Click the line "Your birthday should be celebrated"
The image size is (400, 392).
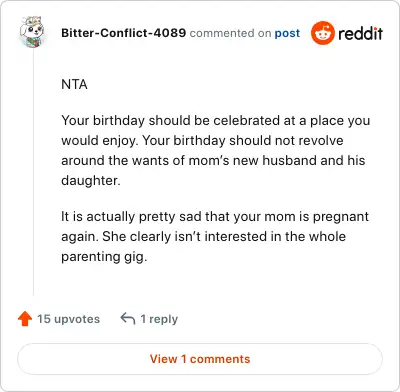[216, 121]
